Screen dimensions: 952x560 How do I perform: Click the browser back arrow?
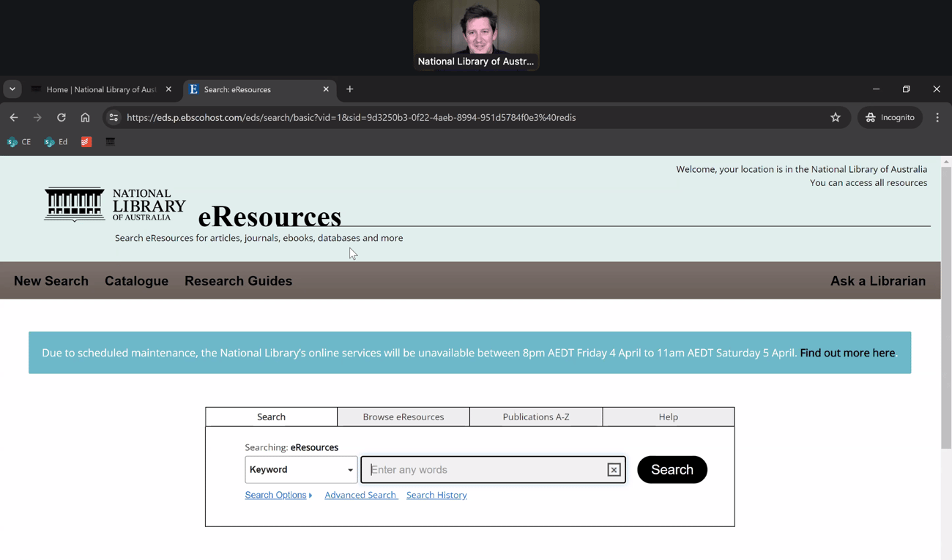pos(14,117)
